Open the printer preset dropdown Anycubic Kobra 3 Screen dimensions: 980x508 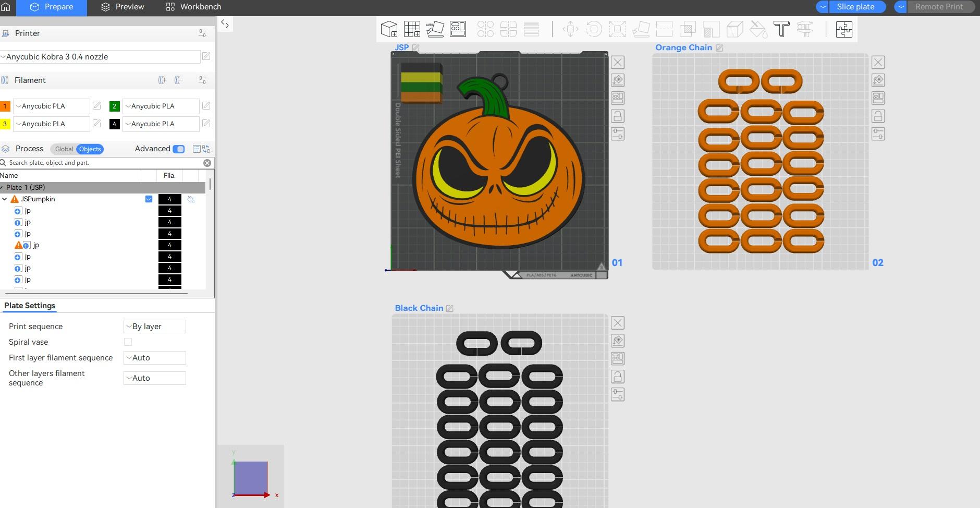pos(100,57)
